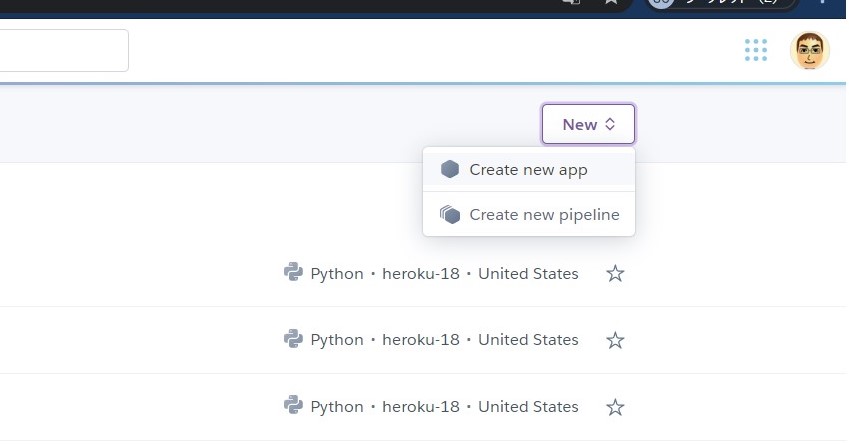The image size is (849, 444).
Task: Click the browser bookmark star icon
Action: (x=610, y=3)
